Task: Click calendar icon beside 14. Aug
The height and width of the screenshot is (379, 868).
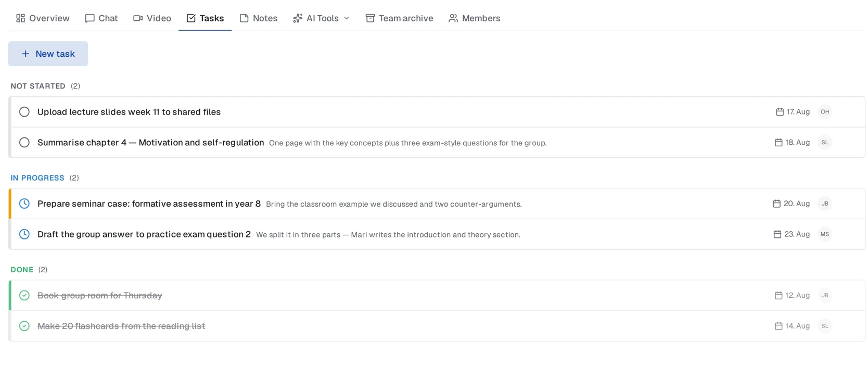Action: click(x=778, y=326)
